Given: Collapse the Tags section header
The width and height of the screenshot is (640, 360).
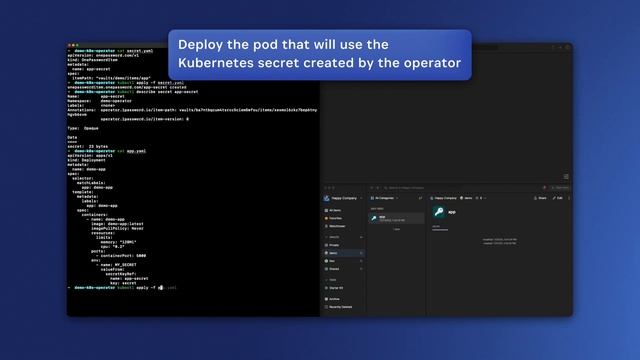Looking at the screenshot, I should tap(332, 280).
